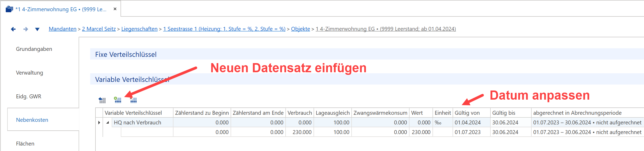Click the Wert cell 230.000

coord(421,132)
